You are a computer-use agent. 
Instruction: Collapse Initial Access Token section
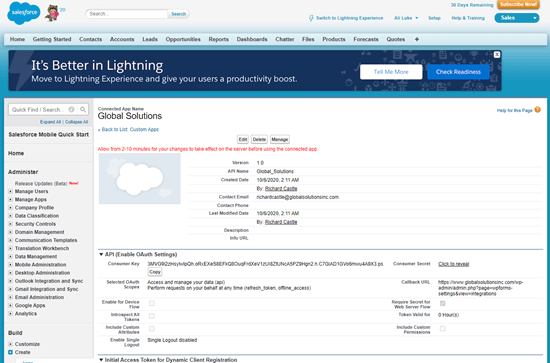101,360
